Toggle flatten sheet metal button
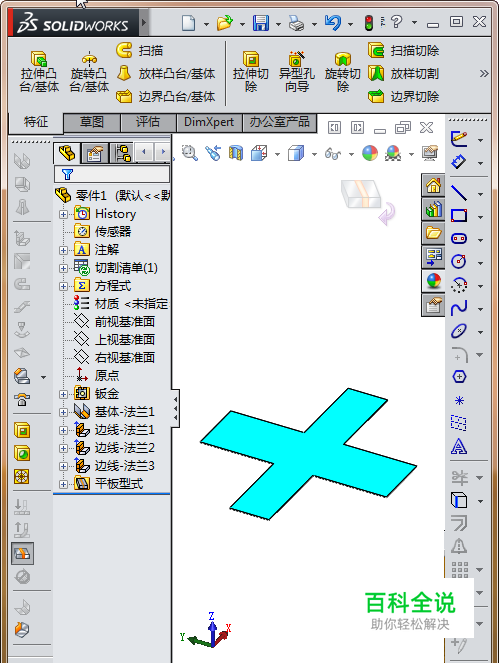 pyautogui.click(x=22, y=553)
